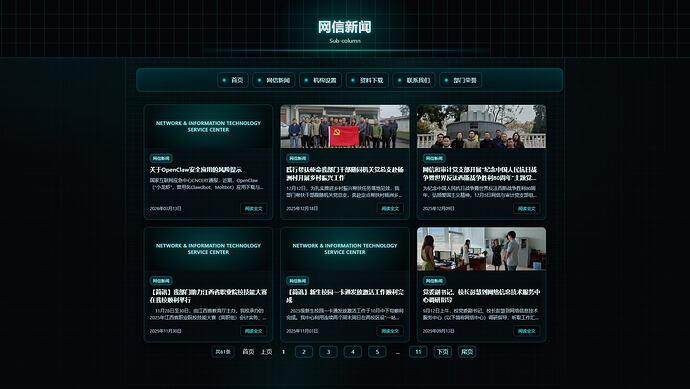Go to pagination page 5
690x389 pixels.
pos(377,352)
